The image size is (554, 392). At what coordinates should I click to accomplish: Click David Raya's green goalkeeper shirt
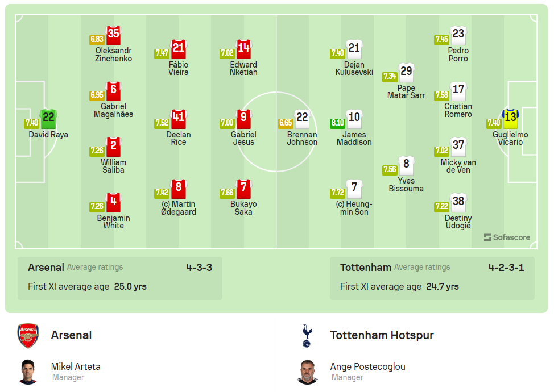click(x=48, y=119)
